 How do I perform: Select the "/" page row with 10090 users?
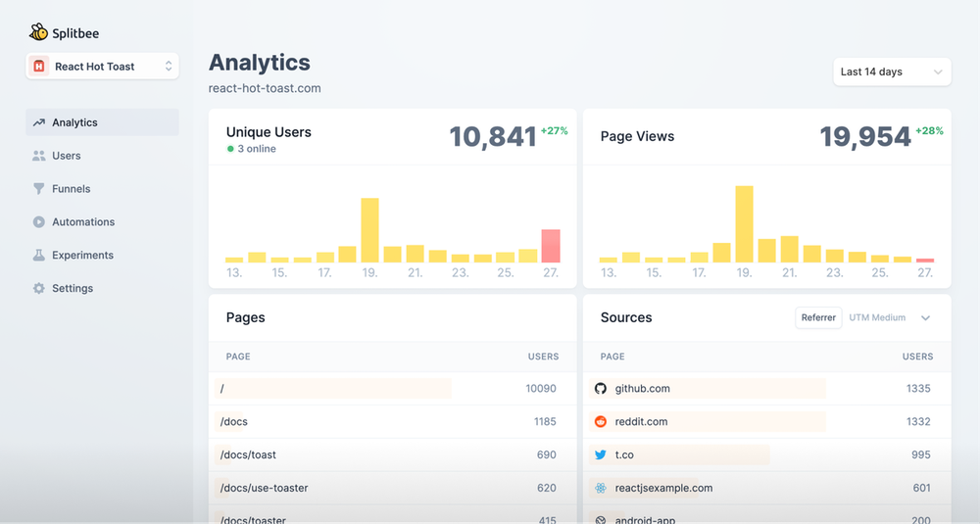click(393, 389)
